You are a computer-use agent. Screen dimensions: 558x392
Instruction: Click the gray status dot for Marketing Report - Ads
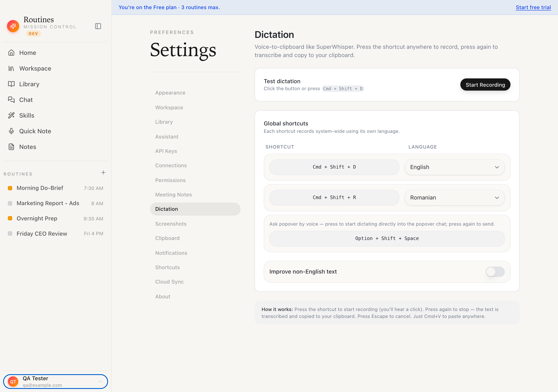point(10,203)
